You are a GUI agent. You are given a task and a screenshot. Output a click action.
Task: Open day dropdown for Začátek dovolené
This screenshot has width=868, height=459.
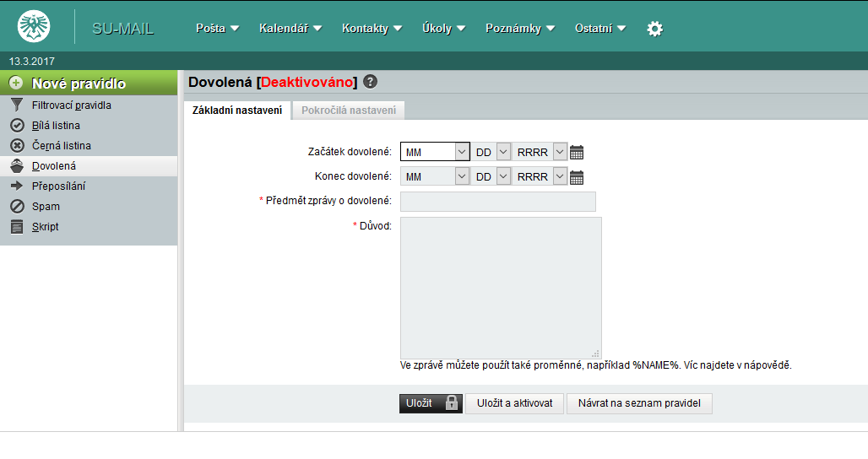[491, 152]
